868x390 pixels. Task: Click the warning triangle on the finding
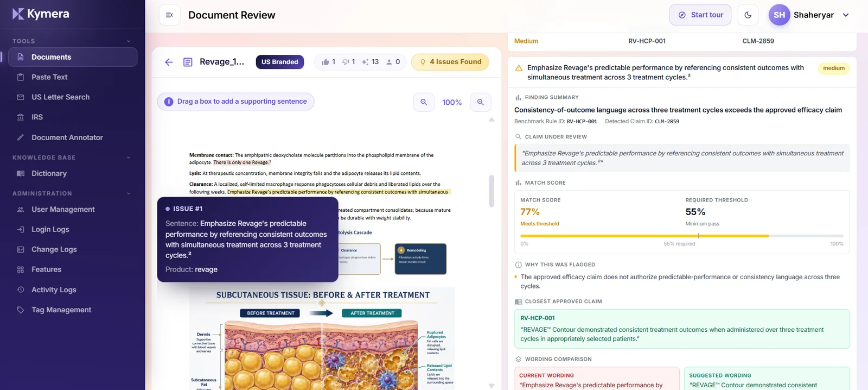(x=519, y=68)
